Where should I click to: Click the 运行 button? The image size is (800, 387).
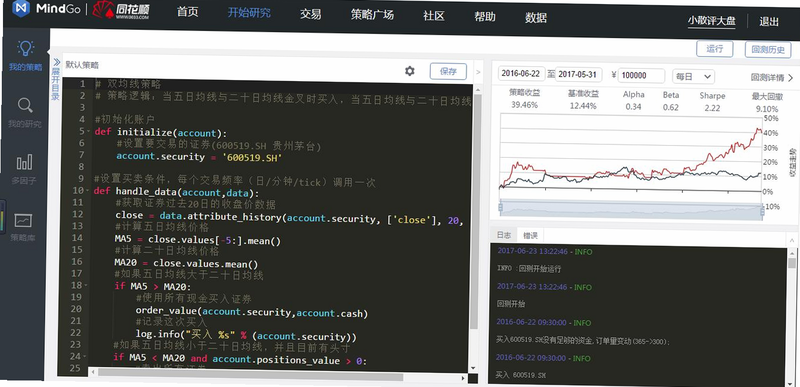tap(714, 49)
